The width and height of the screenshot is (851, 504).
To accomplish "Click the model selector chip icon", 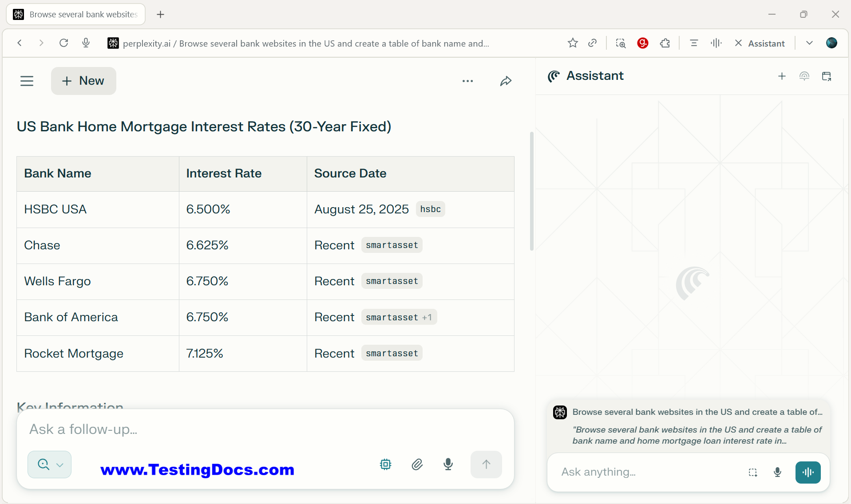I will point(385,465).
